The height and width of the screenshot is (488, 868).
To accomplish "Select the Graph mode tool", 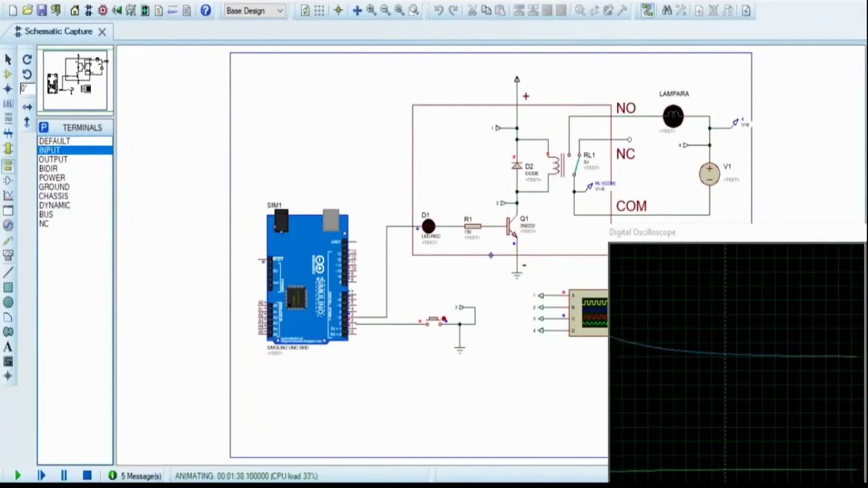I will tap(8, 195).
